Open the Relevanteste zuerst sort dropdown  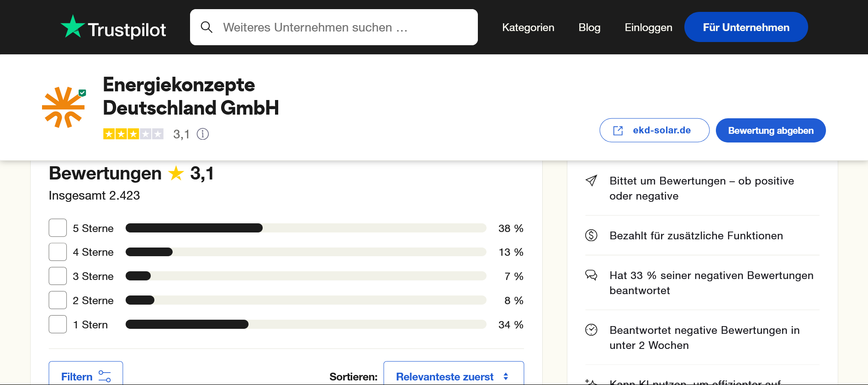453,376
